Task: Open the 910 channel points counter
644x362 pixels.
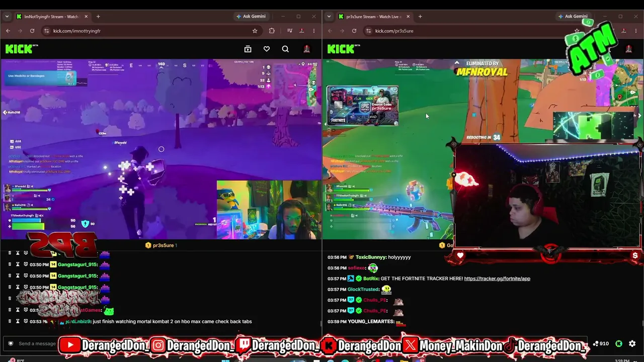Action: point(601,344)
